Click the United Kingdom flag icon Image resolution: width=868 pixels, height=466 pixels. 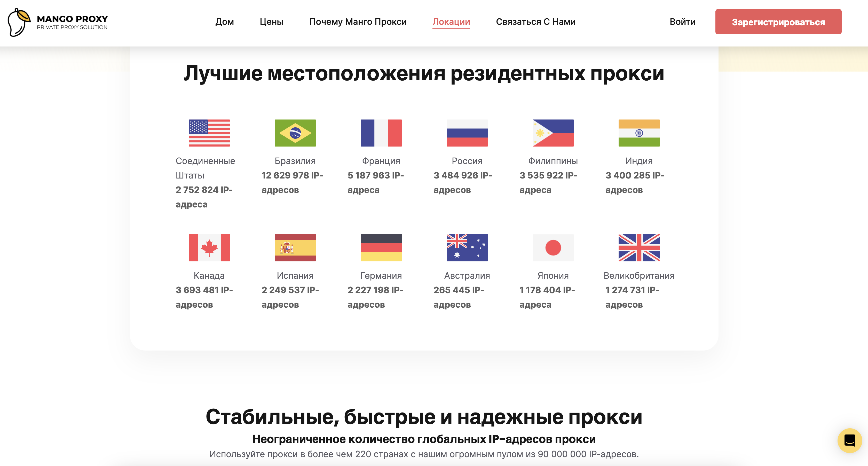pos(639,247)
